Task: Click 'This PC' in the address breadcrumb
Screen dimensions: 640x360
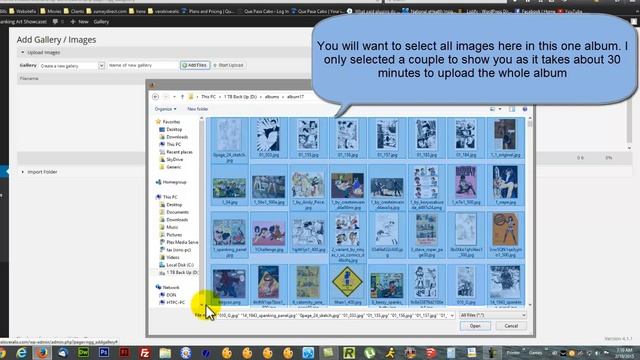Action: point(208,97)
